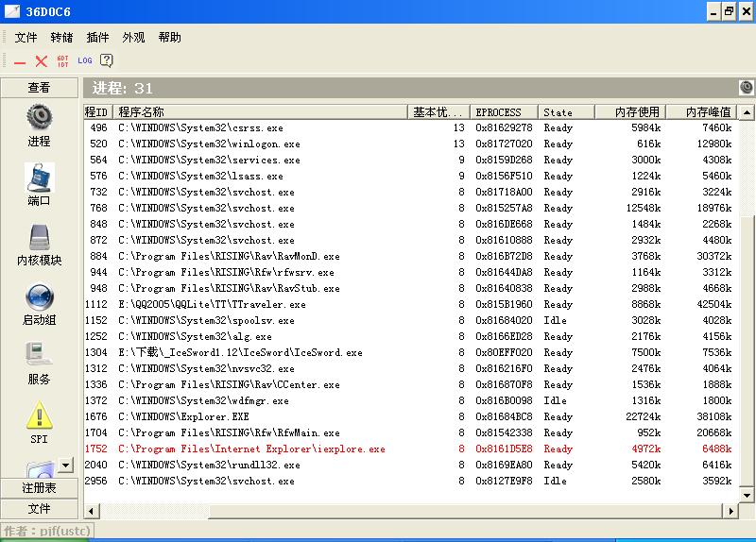Open the 帮助 menu
The height and width of the screenshot is (542, 756).
point(170,38)
